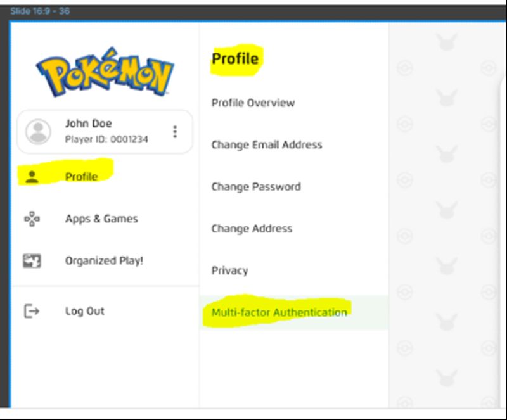Click the Pokémon logo
The height and width of the screenshot is (420, 507).
click(105, 72)
